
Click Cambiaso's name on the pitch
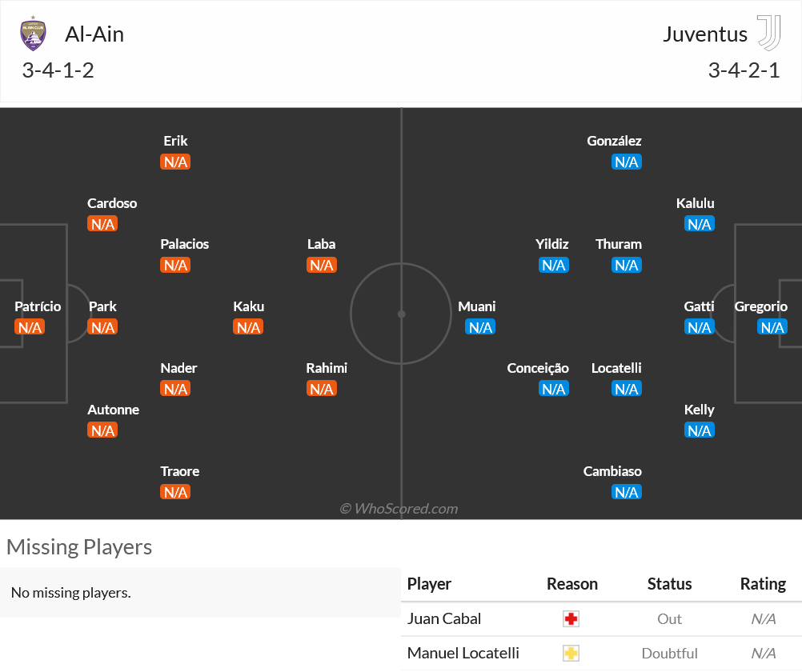point(612,471)
